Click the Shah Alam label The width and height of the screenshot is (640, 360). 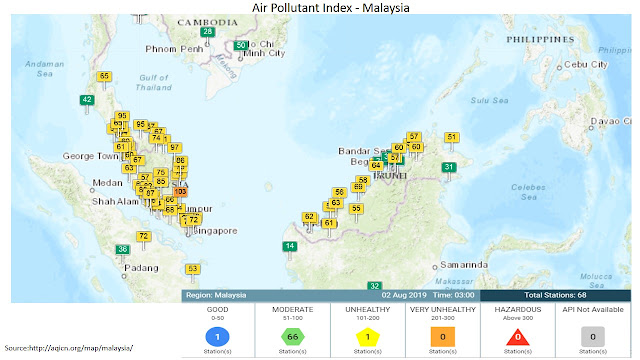[x=115, y=202]
